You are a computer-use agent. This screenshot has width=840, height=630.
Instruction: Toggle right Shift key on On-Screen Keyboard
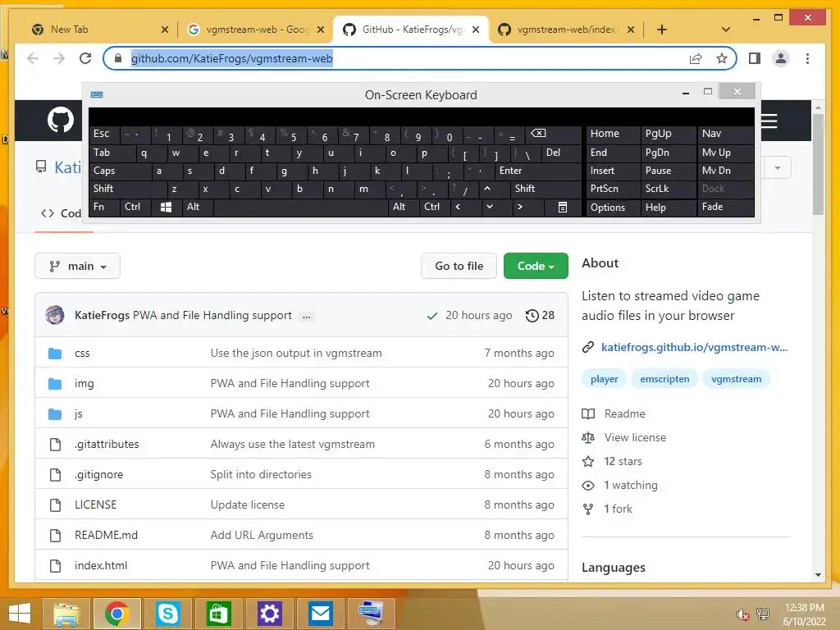[546, 189]
